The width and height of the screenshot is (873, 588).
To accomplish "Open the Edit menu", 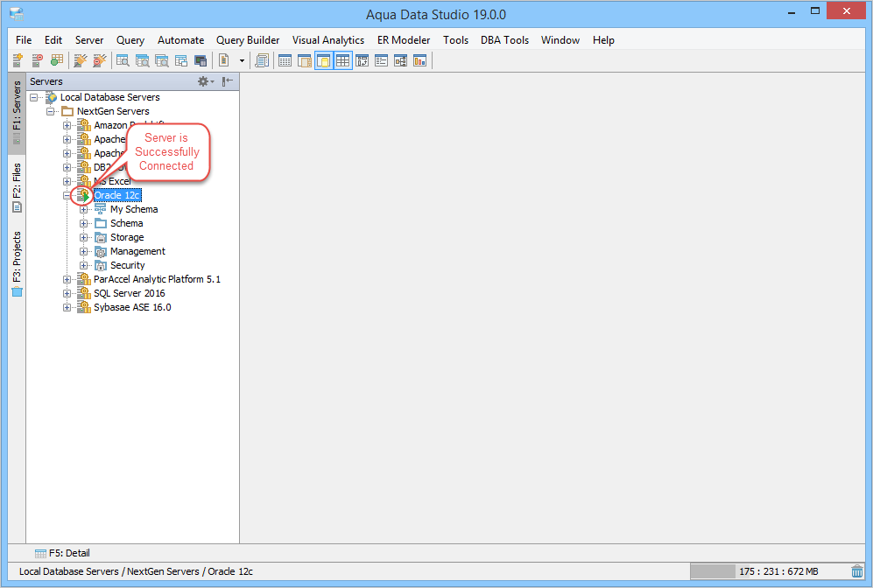I will [x=53, y=40].
